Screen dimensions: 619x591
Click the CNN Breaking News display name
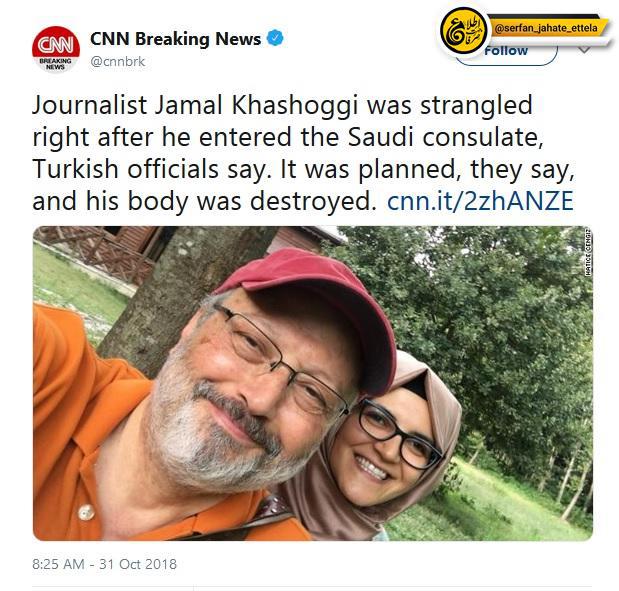pyautogui.click(x=175, y=39)
